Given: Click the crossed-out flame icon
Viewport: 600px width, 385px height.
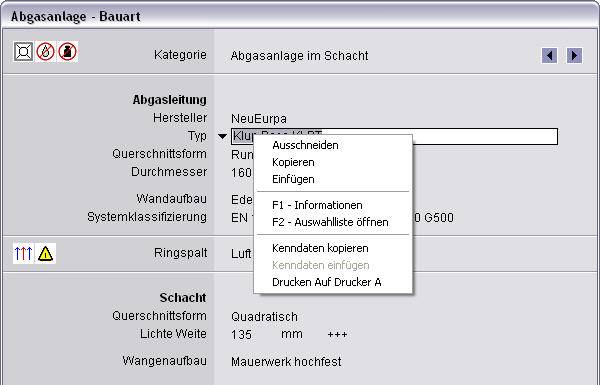Looking at the screenshot, I should click(46, 52).
